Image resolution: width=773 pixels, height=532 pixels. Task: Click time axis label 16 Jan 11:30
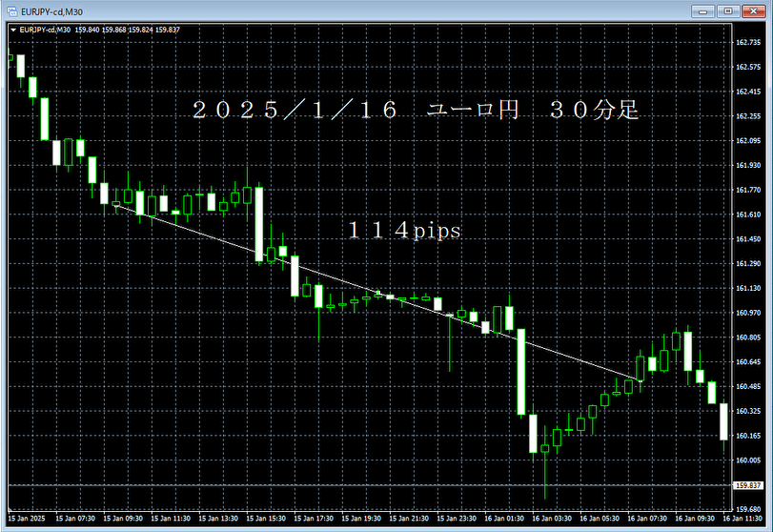pyautogui.click(x=742, y=519)
